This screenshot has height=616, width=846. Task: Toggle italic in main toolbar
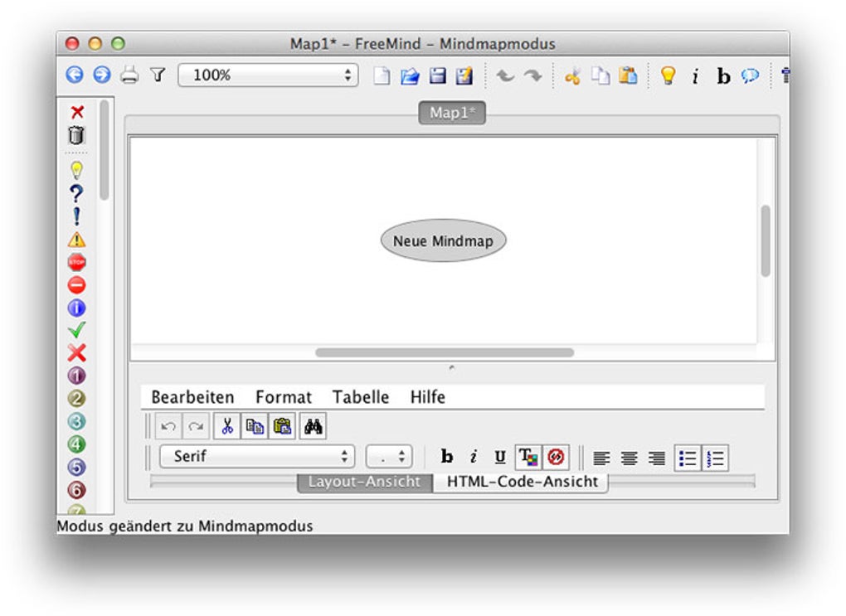click(696, 76)
